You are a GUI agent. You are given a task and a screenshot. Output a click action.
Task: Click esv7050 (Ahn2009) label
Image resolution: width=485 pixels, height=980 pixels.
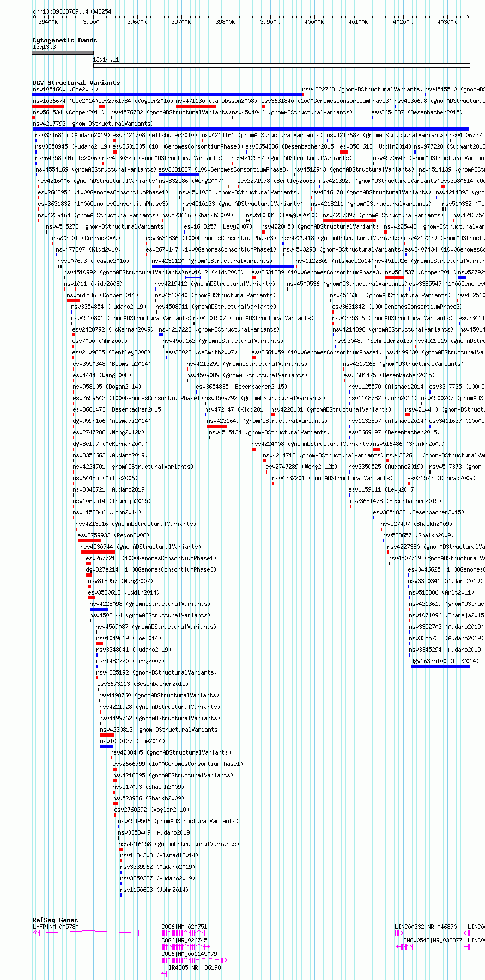click(100, 341)
